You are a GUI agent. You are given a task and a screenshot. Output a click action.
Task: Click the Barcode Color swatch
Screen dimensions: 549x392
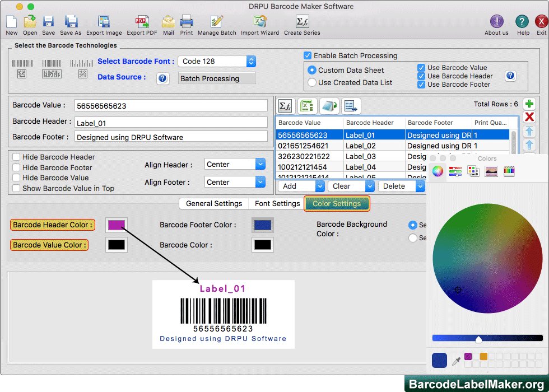click(x=263, y=245)
